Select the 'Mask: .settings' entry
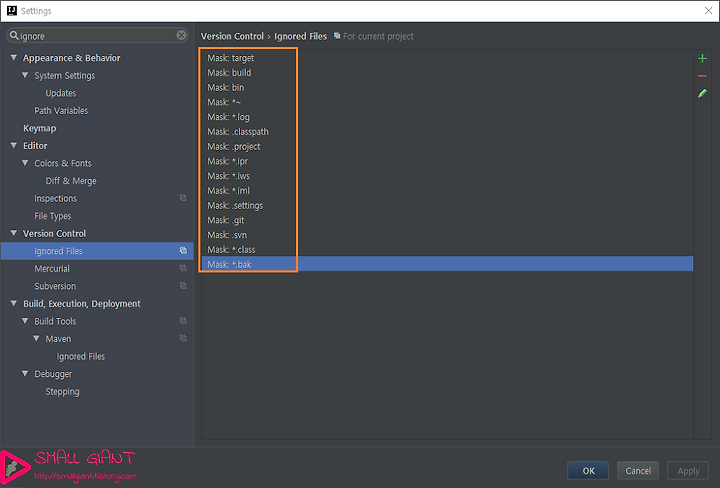The image size is (720, 488). [x=447, y=205]
